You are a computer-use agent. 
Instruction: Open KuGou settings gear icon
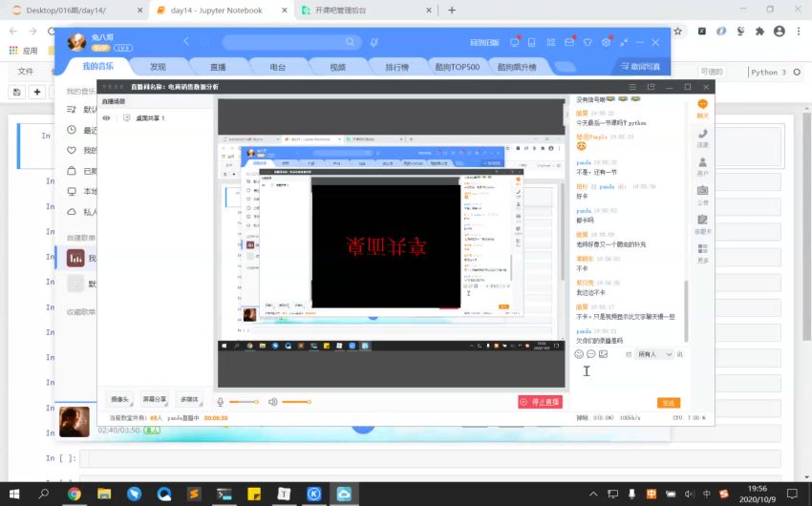(x=606, y=42)
